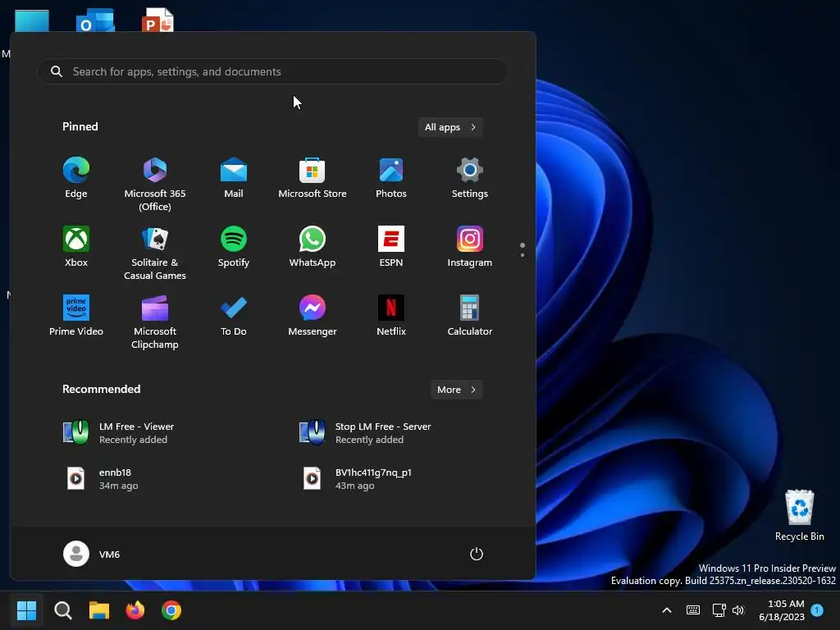Launch the ESPN app
This screenshot has height=630, width=840.
click(391, 247)
